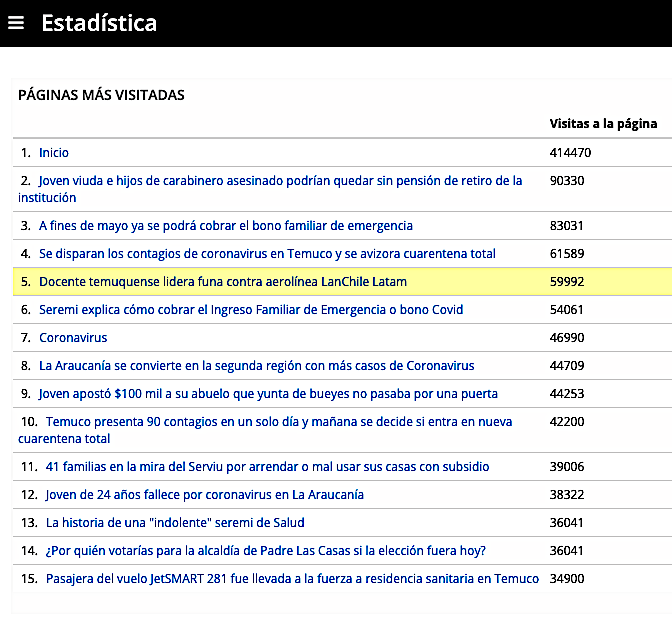Viewport: 672px width, 644px height.
Task: Click the Páginas más visitadas heading
Action: click(x=101, y=95)
